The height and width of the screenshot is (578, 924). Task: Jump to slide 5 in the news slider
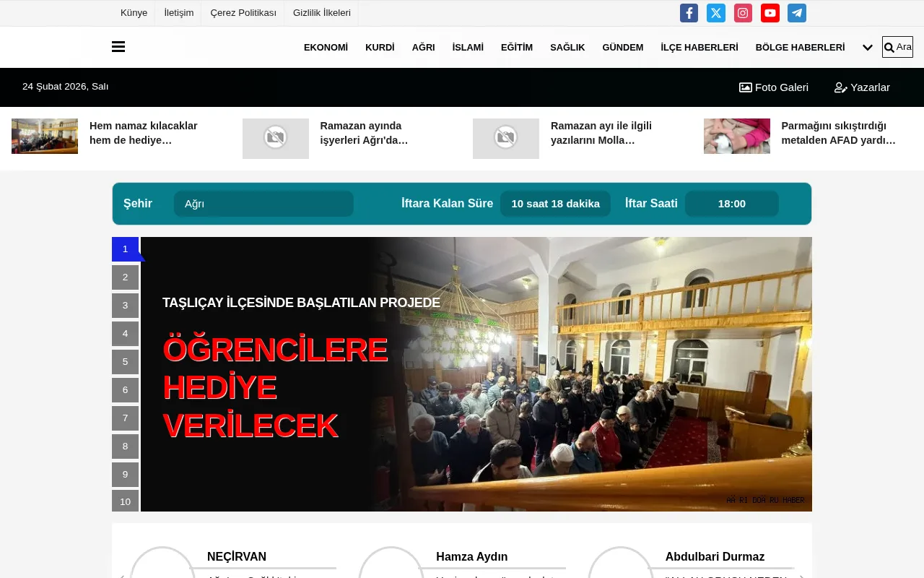click(125, 361)
